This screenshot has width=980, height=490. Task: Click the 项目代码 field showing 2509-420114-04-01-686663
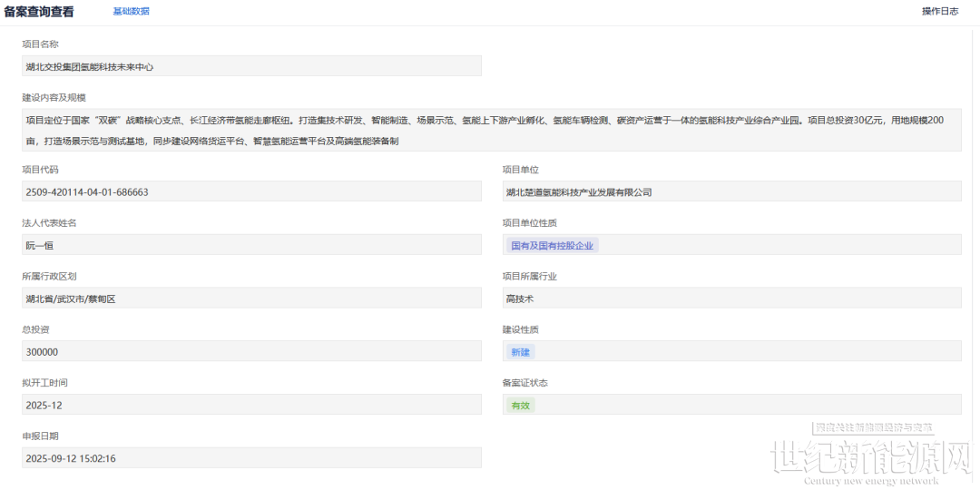[251, 191]
